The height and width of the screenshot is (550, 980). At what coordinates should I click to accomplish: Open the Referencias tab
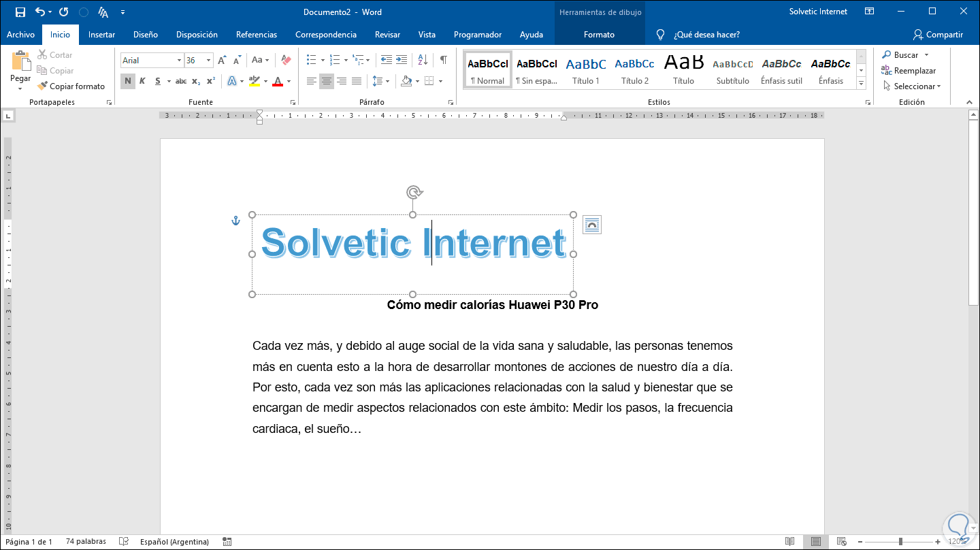[x=257, y=35]
